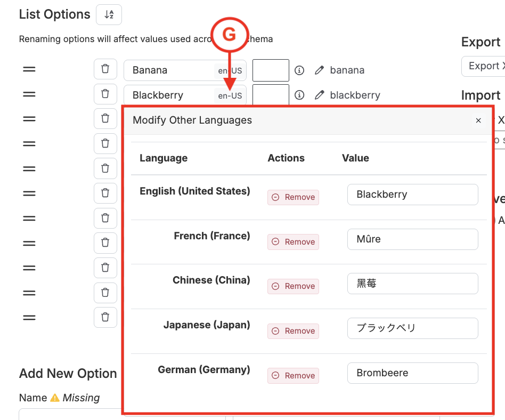
Task: Remove the Japanese (Japan) translation
Action: coord(293,331)
